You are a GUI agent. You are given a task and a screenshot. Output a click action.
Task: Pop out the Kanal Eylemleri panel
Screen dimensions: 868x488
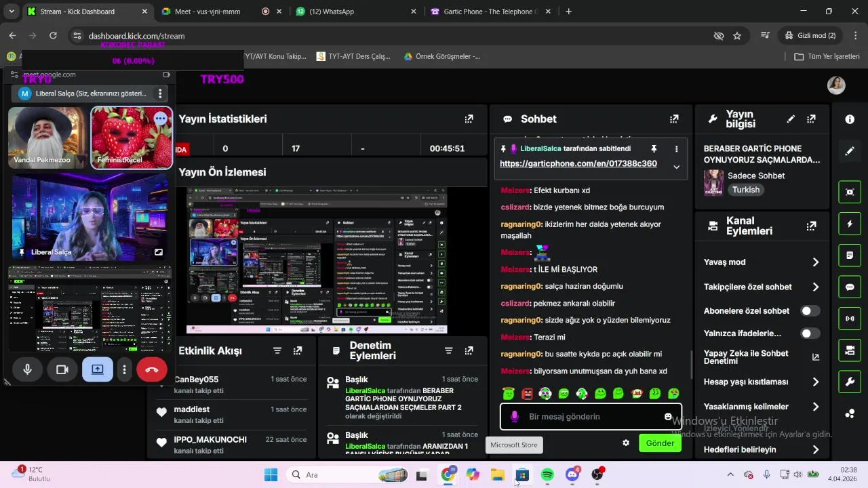(811, 226)
